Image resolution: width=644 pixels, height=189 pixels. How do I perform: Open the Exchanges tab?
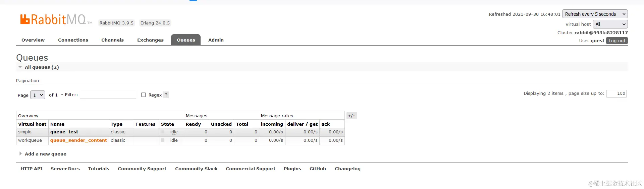(150, 40)
